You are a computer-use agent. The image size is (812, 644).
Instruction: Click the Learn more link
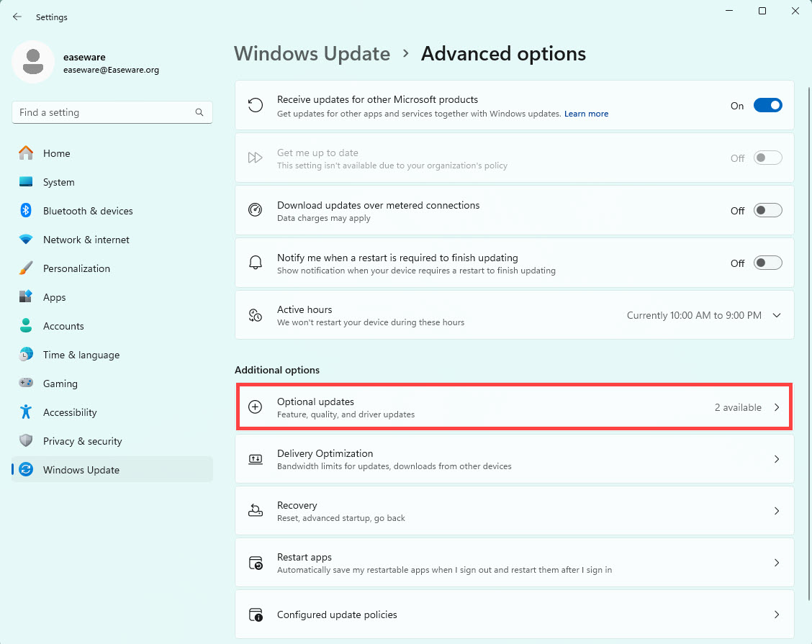point(586,114)
